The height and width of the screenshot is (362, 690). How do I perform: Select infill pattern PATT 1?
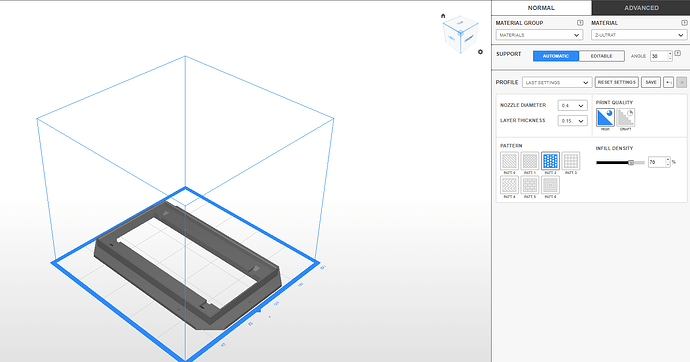[x=530, y=161]
